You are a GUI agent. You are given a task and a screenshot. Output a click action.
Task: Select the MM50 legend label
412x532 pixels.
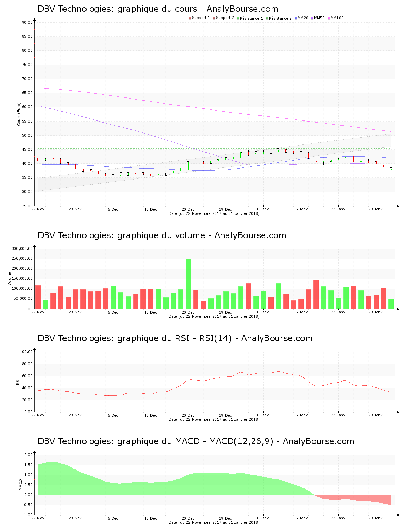point(319,18)
